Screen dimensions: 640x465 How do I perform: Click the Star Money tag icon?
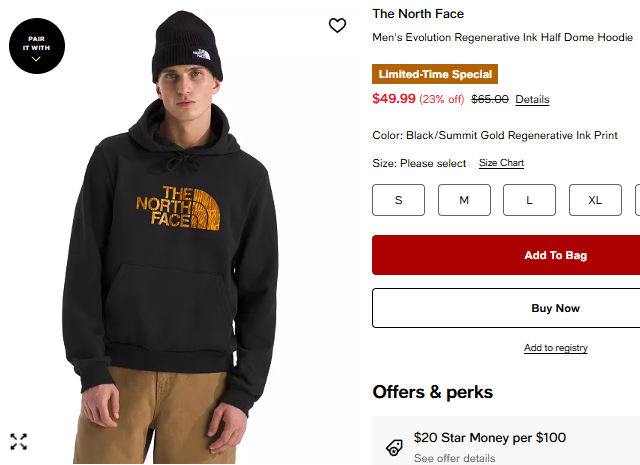(394, 447)
